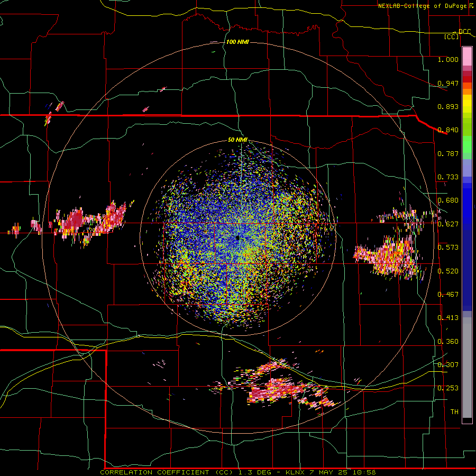Click the 0.627 scale label
The height and width of the screenshot is (476, 476).
448,224
